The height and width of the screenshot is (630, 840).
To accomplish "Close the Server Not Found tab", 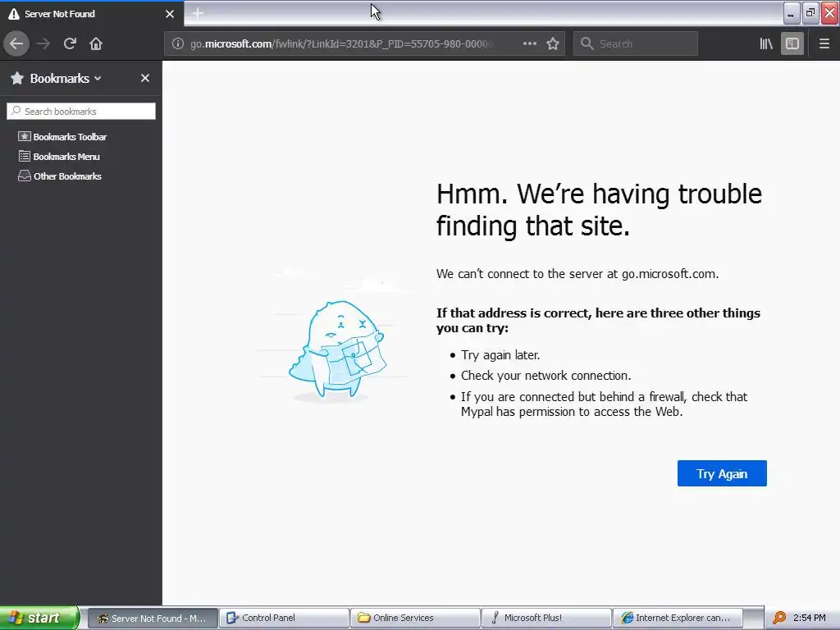I will coord(170,14).
